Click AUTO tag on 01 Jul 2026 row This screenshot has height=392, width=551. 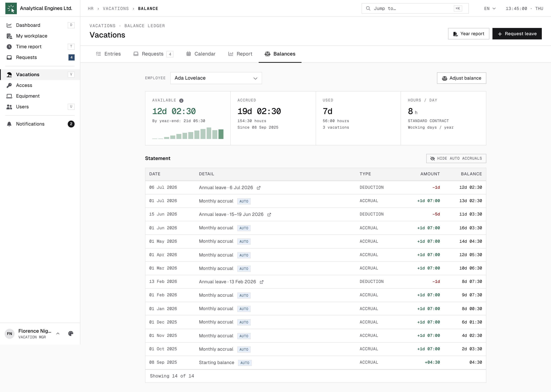tap(244, 201)
